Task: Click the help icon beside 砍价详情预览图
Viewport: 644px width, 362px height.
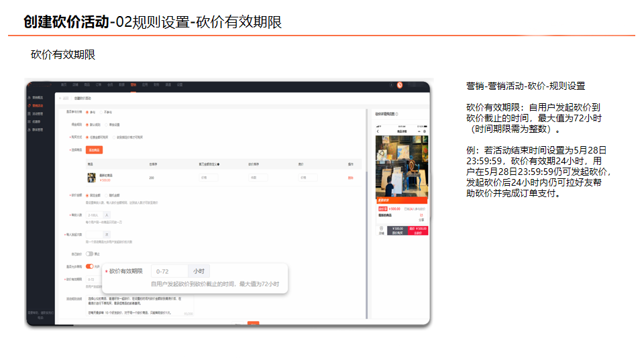Action: click(x=396, y=114)
